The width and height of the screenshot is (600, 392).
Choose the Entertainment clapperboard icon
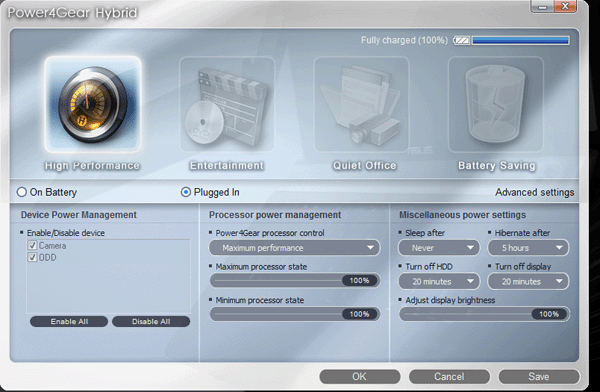227,104
